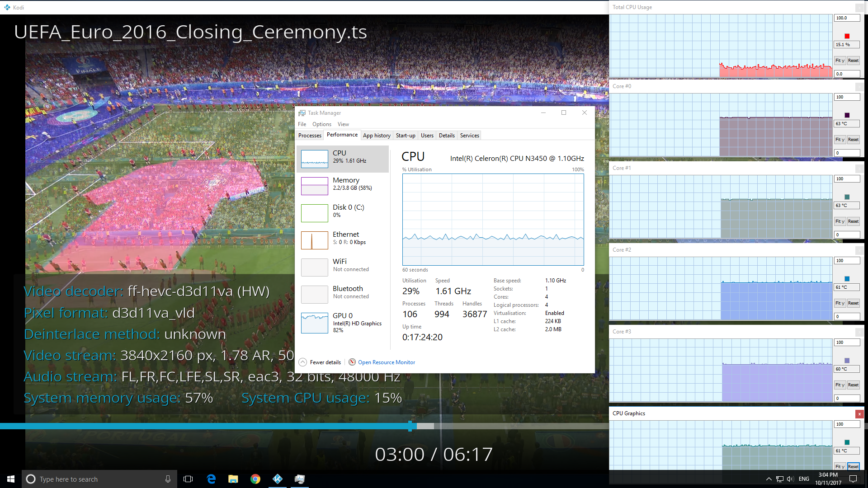The image size is (868, 488).
Task: Open Task Manager Options menu
Action: [x=322, y=124]
